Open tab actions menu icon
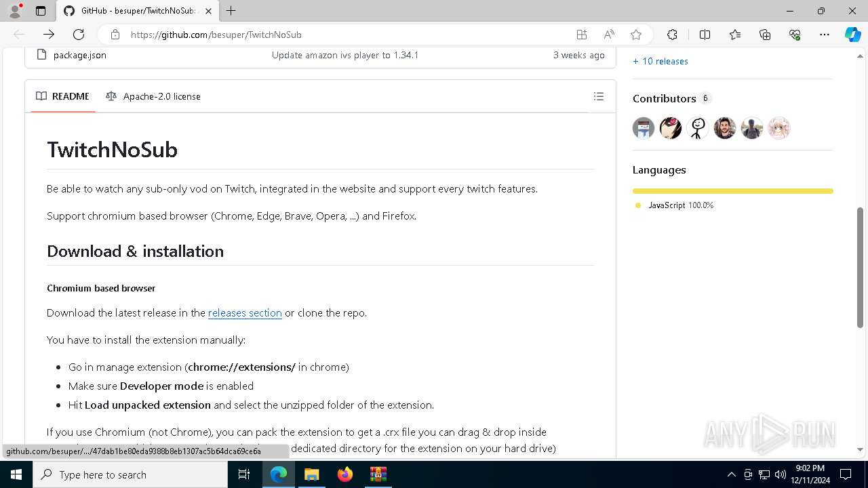868x488 pixels. [x=41, y=11]
